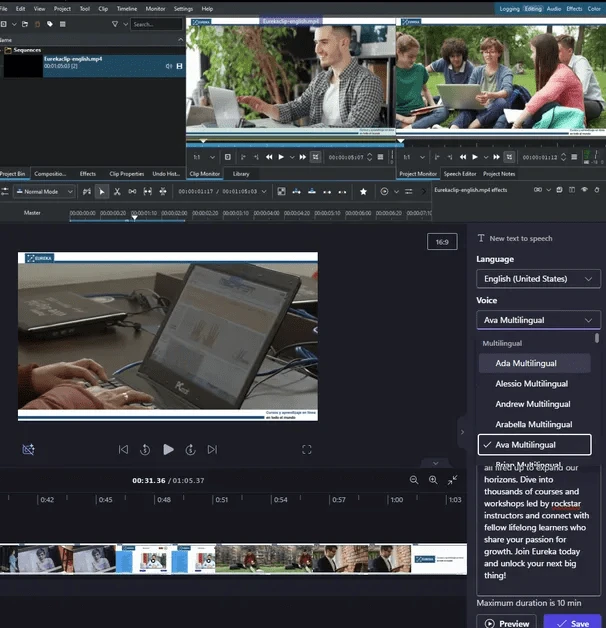
Task: Skip to start in Clipchamp player
Action: [123, 449]
